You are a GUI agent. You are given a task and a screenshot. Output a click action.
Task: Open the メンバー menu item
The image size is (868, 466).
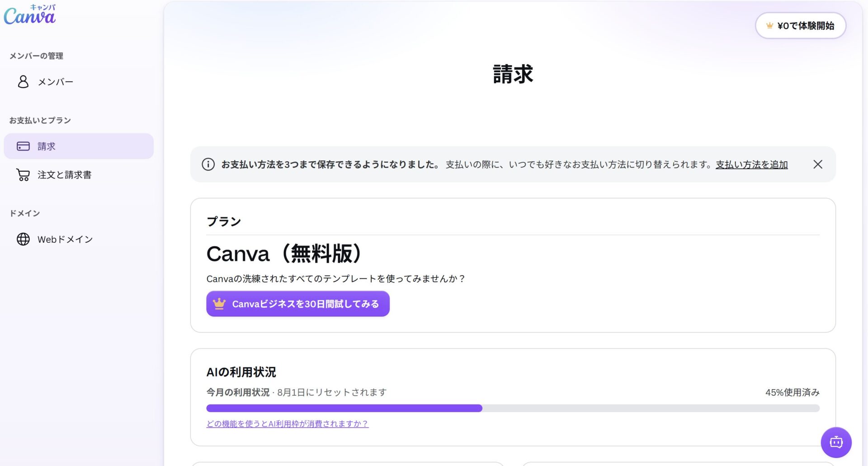click(79, 82)
